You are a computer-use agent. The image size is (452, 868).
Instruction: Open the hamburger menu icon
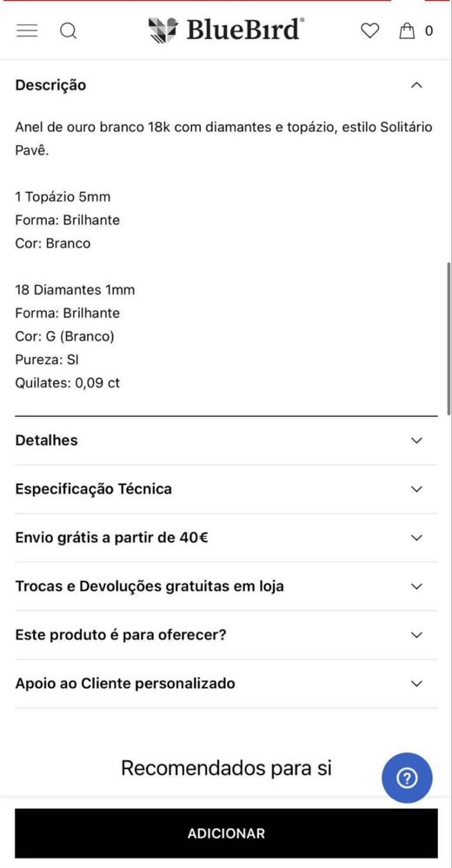27,30
